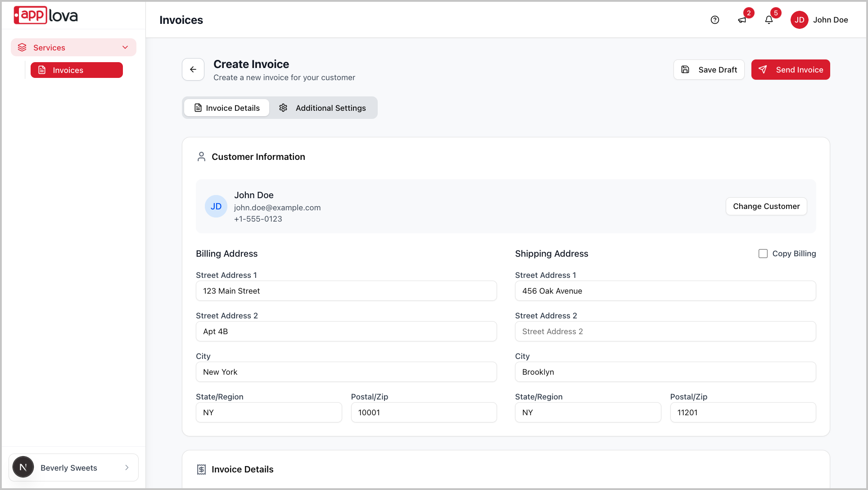Click the Services layers icon
868x490 pixels.
[22, 47]
